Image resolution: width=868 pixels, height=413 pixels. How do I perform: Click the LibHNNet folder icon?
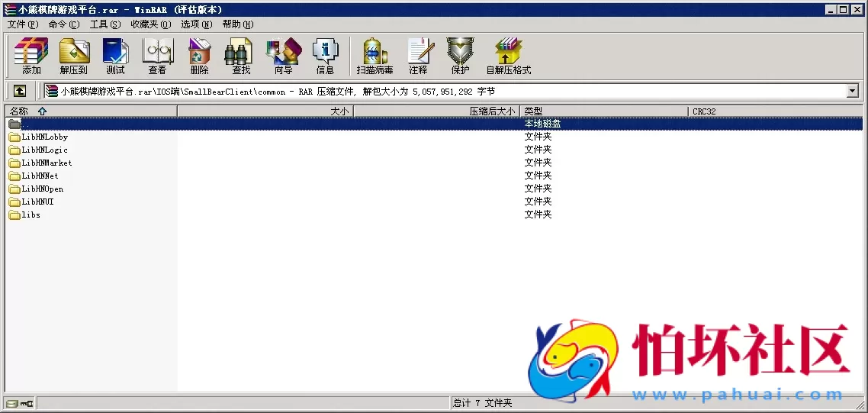[x=14, y=176]
